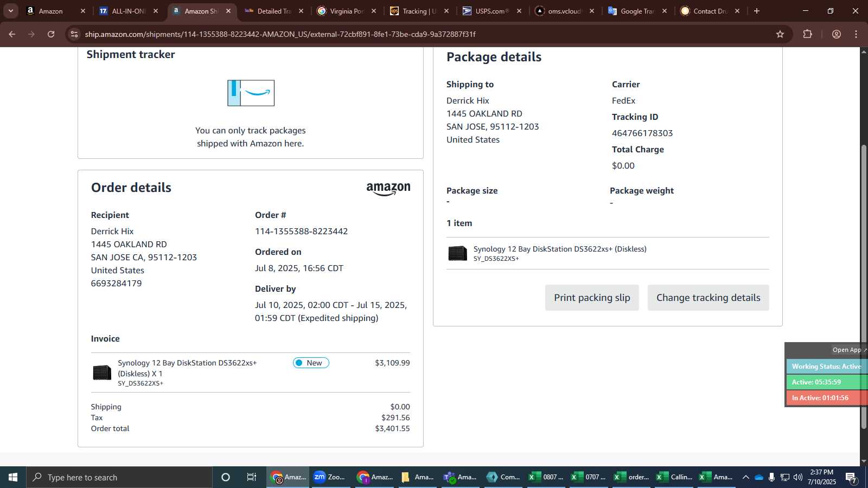
Task: Click the Synology thumbnail in Package details
Action: tap(457, 253)
